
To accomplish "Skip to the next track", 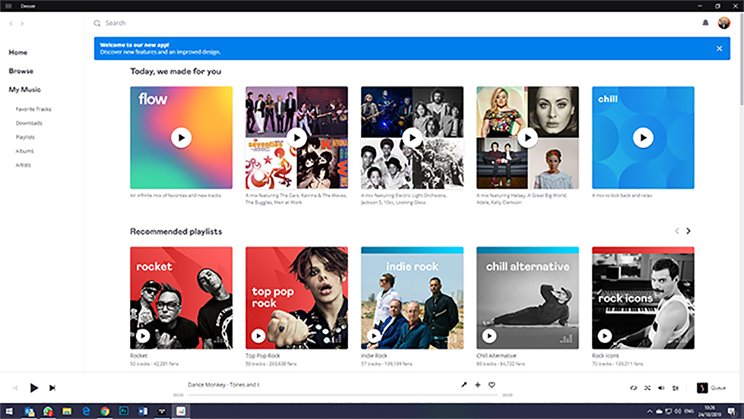I will tap(52, 387).
